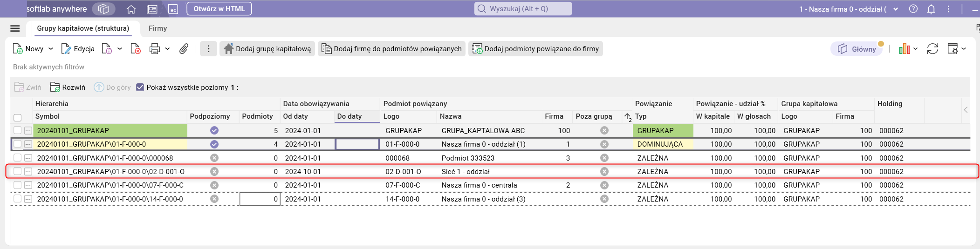
Task: Click the print icon
Action: click(x=155, y=49)
